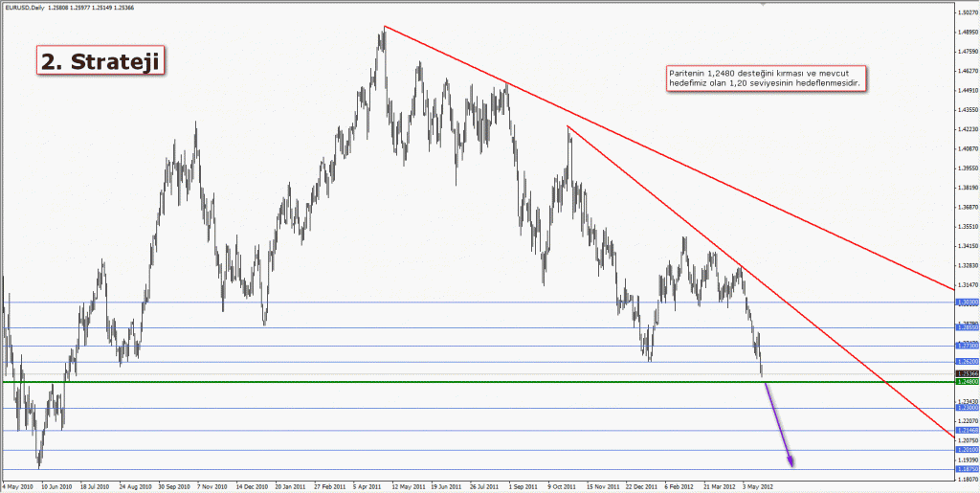Select the 1.47590 price axis value
The height and width of the screenshot is (493, 980).
coord(968,52)
